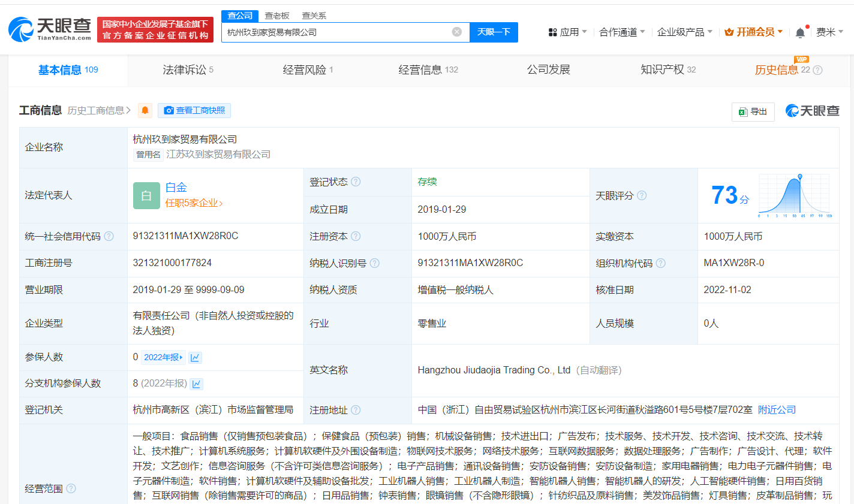Click the 天眼一下 search button

click(x=494, y=32)
